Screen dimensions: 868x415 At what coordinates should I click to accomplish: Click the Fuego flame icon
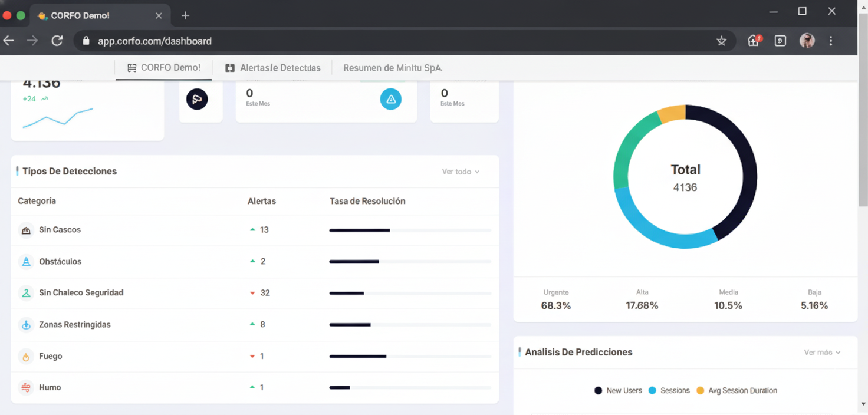[x=26, y=357]
